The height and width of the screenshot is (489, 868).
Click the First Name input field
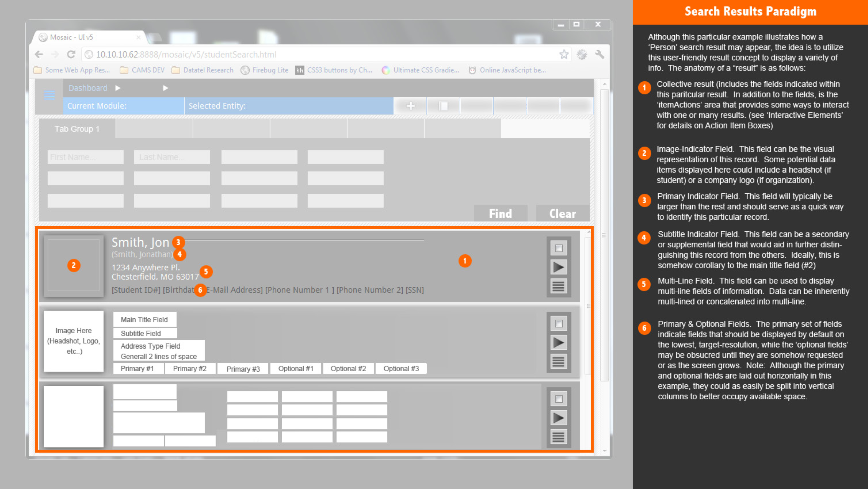[86, 157]
